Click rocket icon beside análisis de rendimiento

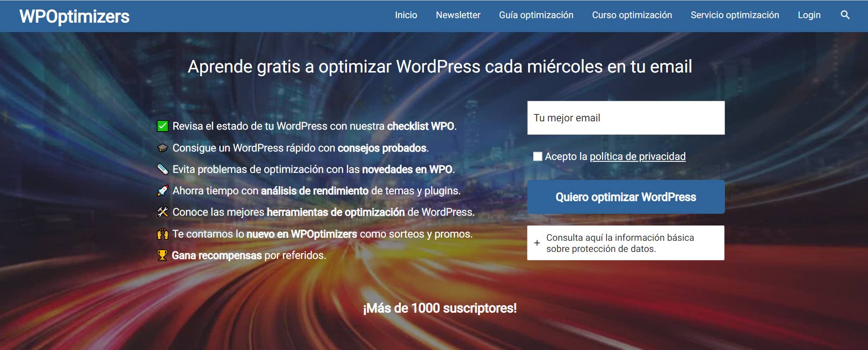(x=163, y=191)
